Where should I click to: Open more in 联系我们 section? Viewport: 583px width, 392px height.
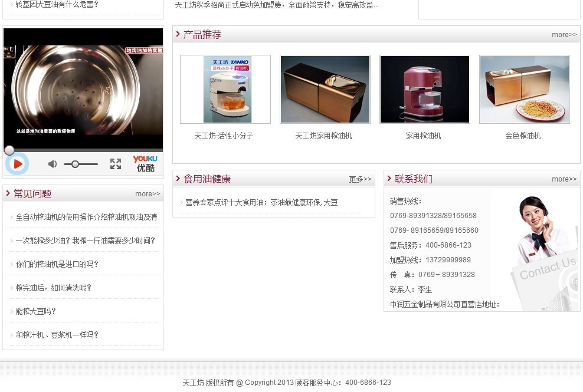[x=564, y=179]
